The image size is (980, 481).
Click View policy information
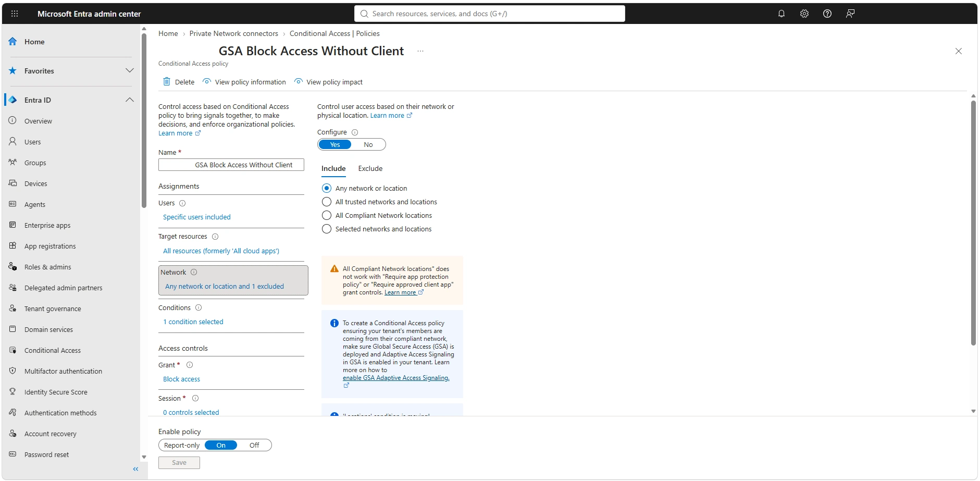244,82
